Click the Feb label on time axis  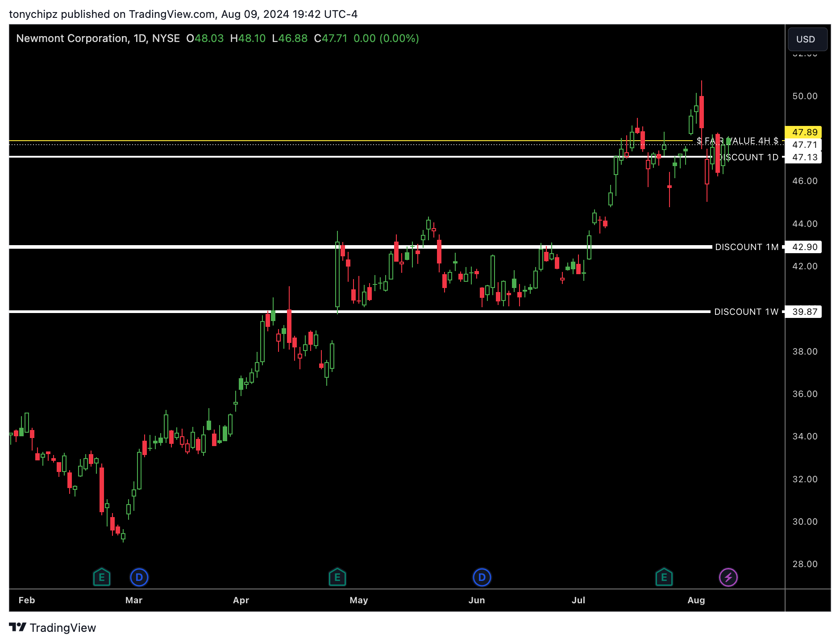(x=27, y=600)
